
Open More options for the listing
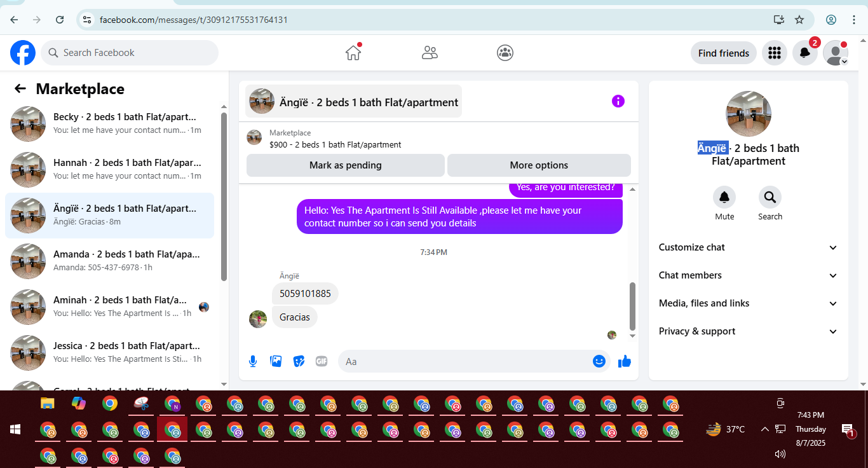(x=539, y=165)
